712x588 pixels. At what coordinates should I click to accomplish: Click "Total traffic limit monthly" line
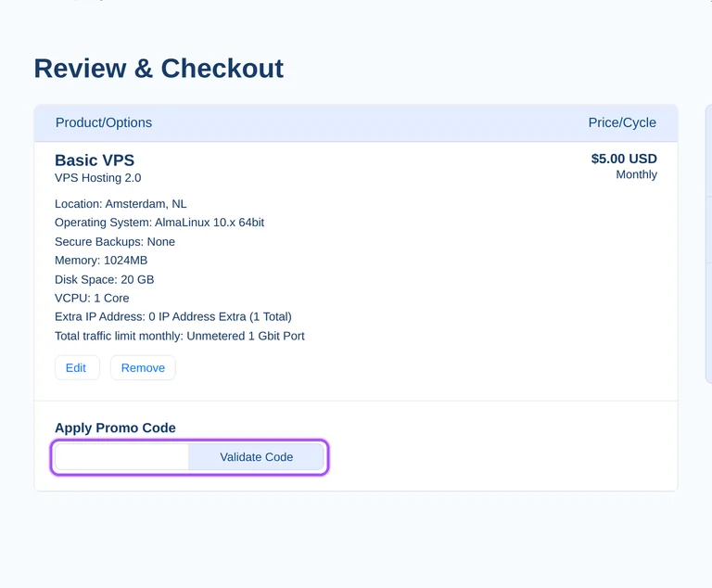click(180, 336)
